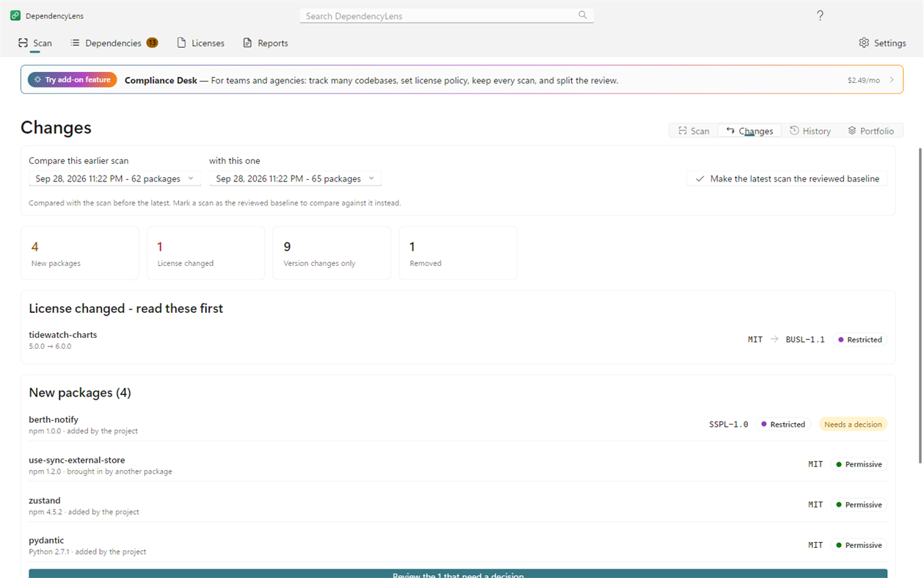Expand the Compliance Desk banner chevron
The image size is (924, 578).
(892, 80)
